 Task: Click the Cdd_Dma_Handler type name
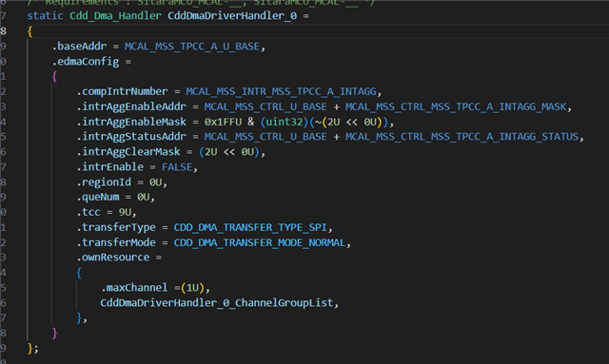[115, 16]
